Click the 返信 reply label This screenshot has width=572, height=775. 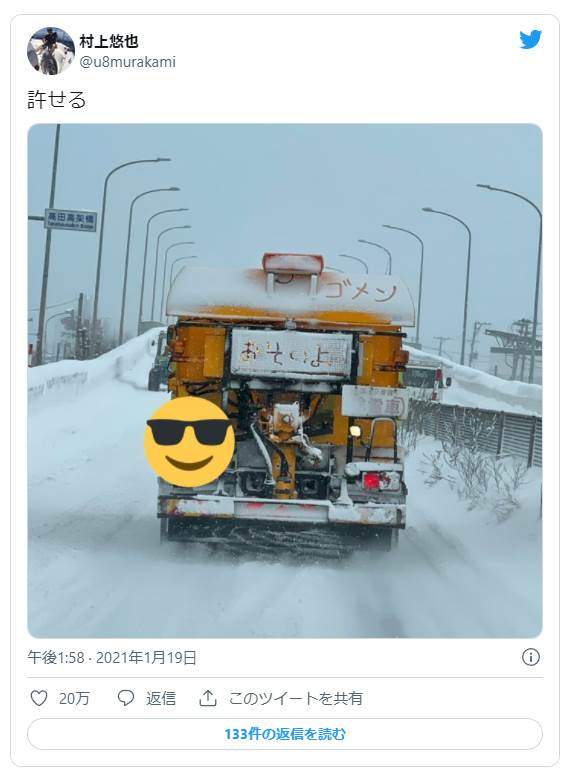161,698
